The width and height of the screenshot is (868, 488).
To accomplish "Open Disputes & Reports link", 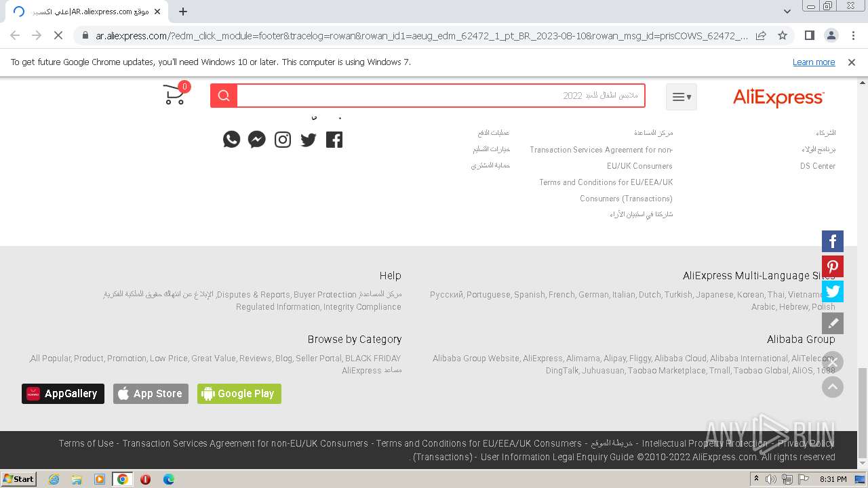I will click(x=254, y=295).
